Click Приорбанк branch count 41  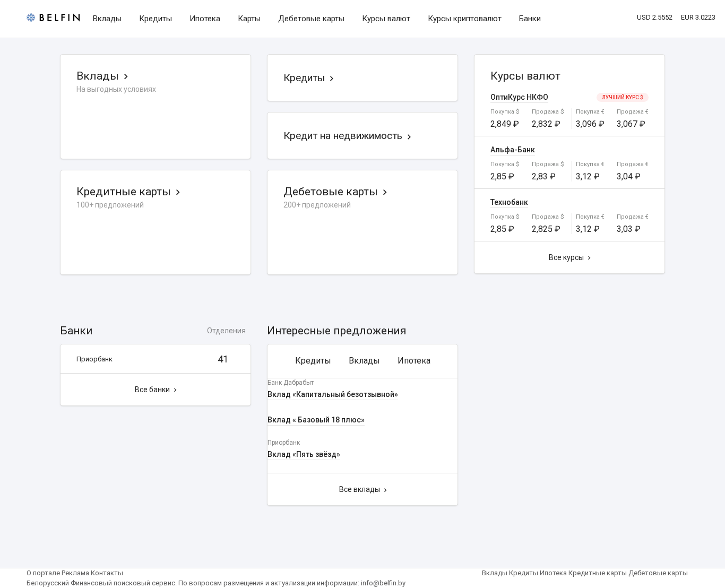tap(223, 359)
